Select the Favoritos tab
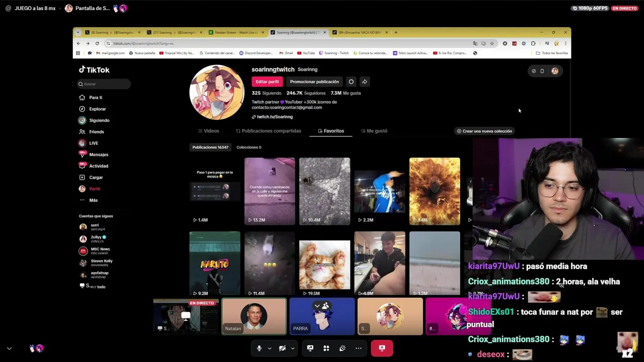The width and height of the screenshot is (644, 362). coord(331,131)
